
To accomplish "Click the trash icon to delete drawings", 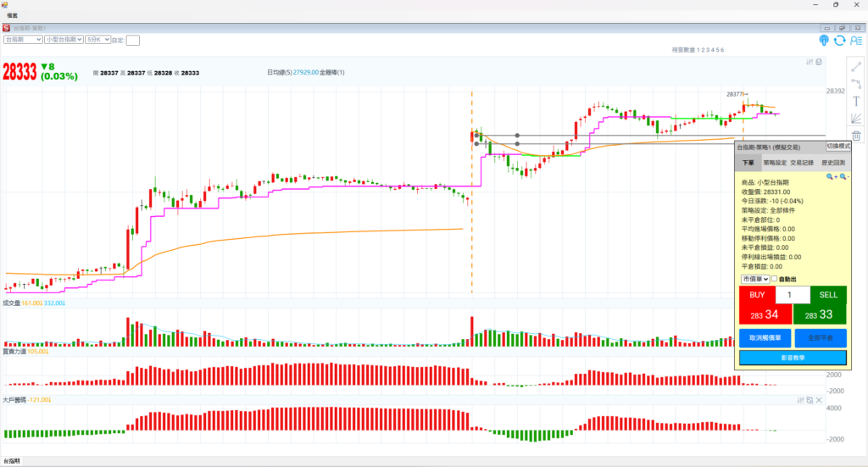I will coord(856,136).
